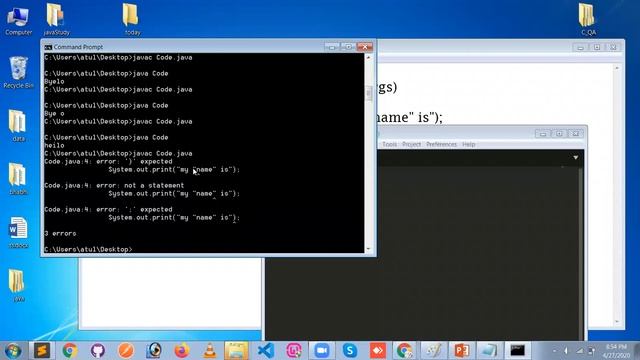Close the Command Prompt window

[x=364, y=47]
